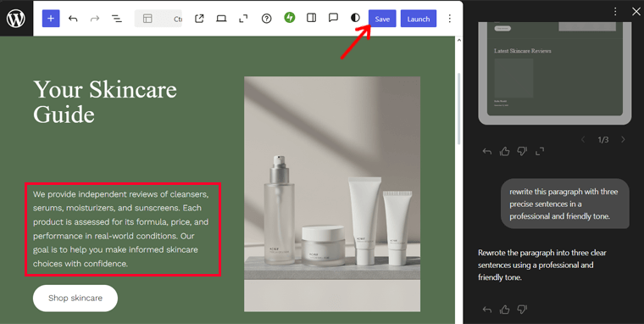Open the Jetpack green lightning icon
Screen dimensions: 644x324
(x=290, y=17)
